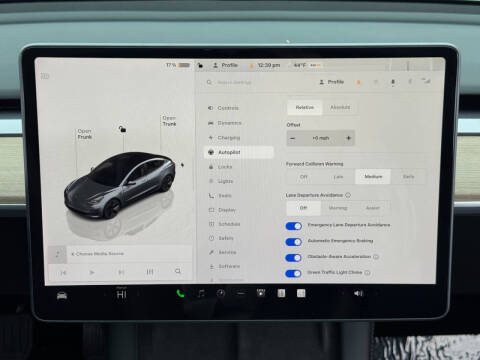Decrease the speed offset with minus
The height and width of the screenshot is (360, 480).
293,138
